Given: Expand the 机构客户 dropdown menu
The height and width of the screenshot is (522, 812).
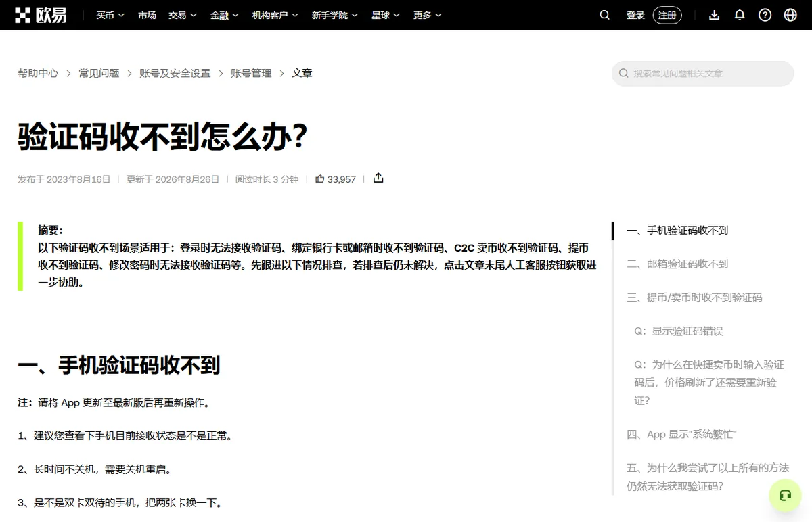Looking at the screenshot, I should coord(275,15).
